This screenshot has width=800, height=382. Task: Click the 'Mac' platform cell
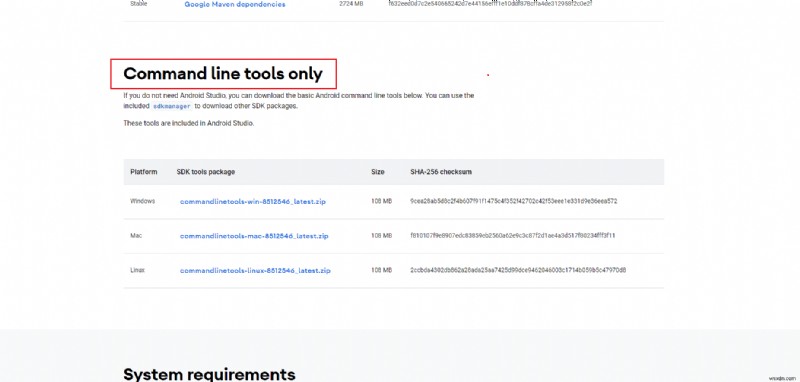tap(136, 236)
